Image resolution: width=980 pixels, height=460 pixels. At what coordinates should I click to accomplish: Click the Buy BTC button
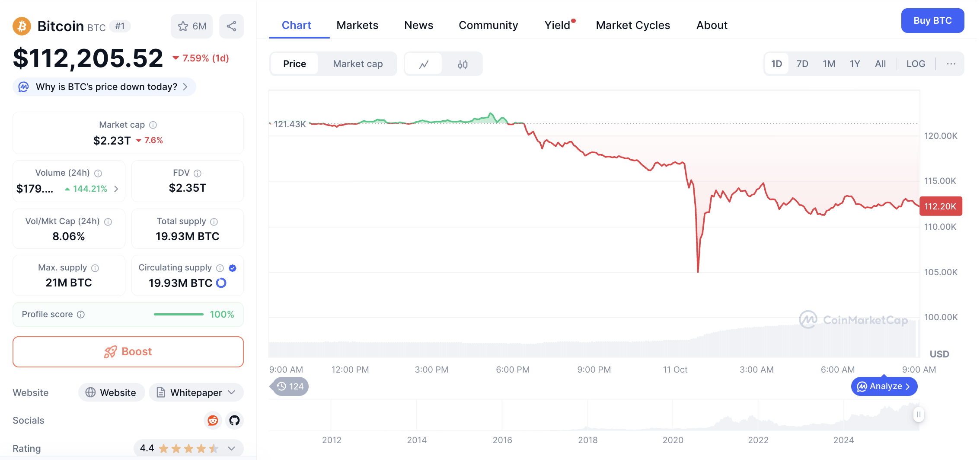pyautogui.click(x=932, y=21)
